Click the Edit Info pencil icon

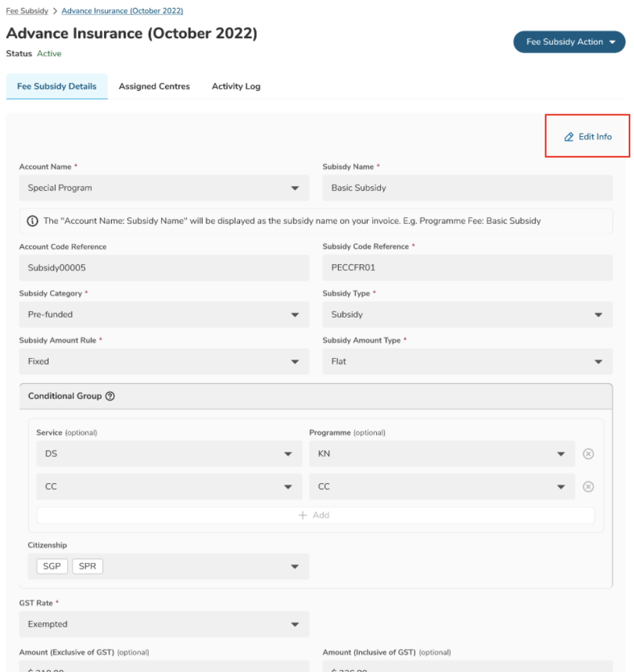pyautogui.click(x=569, y=137)
